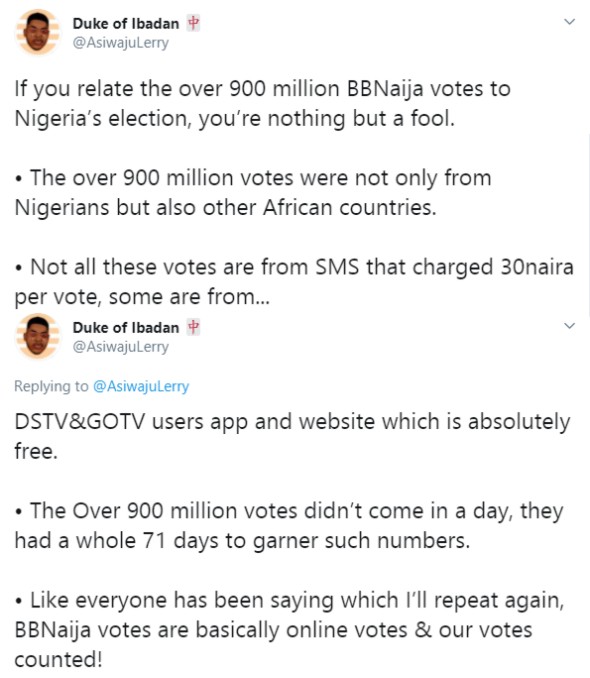Click the reply tweet's @AsiwajuLerry handle
This screenshot has height=678, width=590.
[121, 347]
